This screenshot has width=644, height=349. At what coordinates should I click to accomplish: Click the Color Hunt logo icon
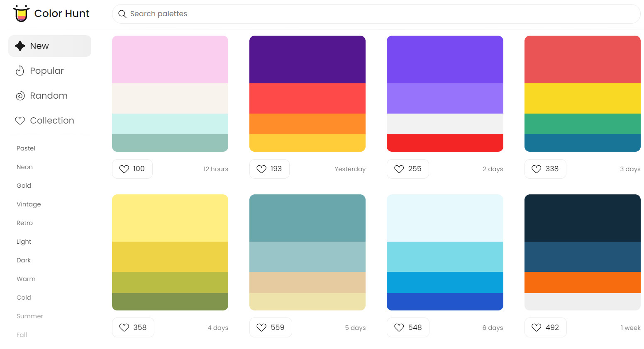(x=21, y=14)
